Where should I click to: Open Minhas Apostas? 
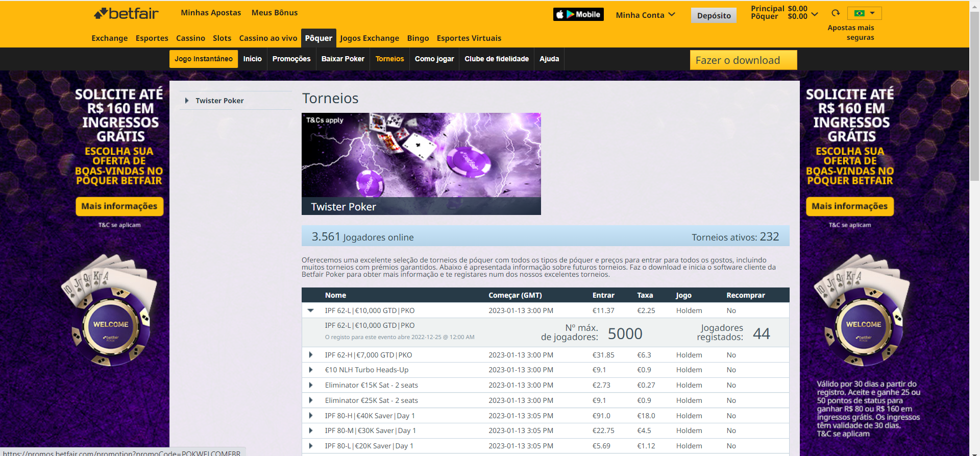[211, 13]
